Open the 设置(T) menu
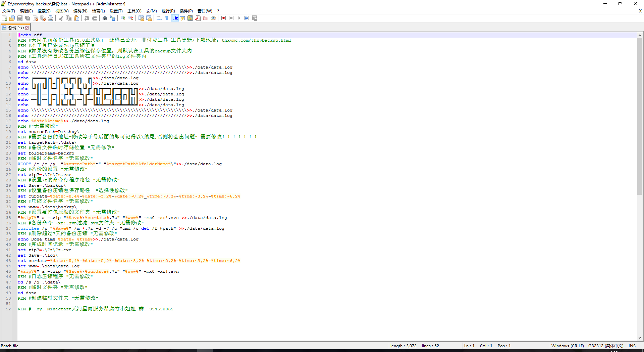Image resolution: width=644 pixels, height=352 pixels. [x=116, y=11]
